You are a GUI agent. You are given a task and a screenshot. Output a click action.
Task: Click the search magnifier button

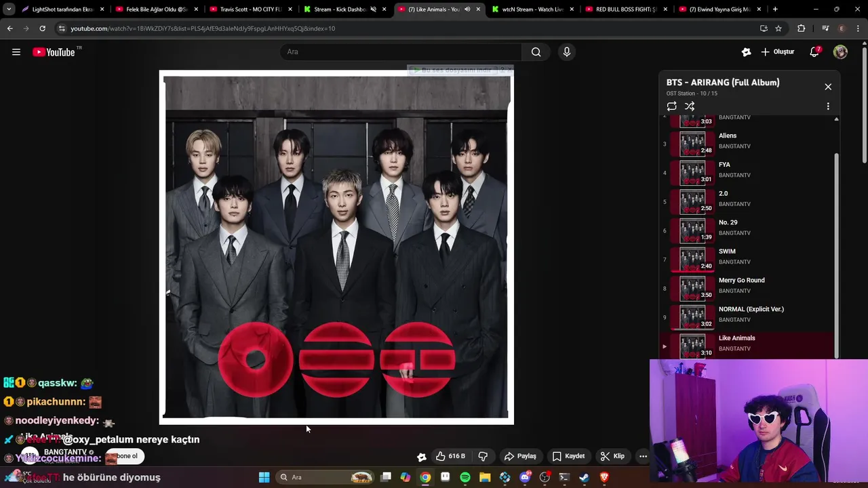pyautogui.click(x=536, y=52)
